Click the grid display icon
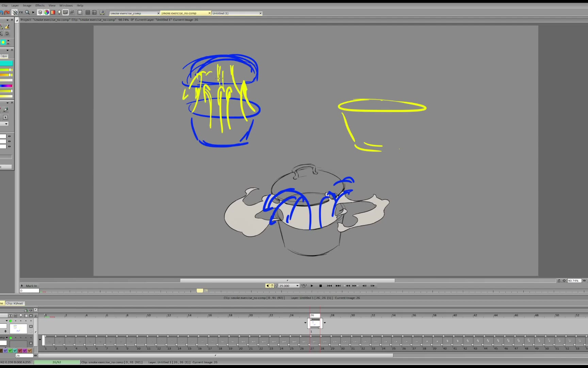588x368 pixels. click(88, 13)
